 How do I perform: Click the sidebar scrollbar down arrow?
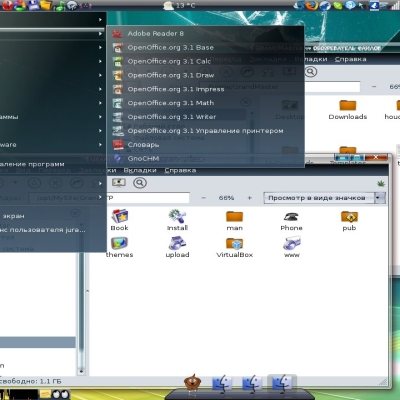tap(81, 371)
